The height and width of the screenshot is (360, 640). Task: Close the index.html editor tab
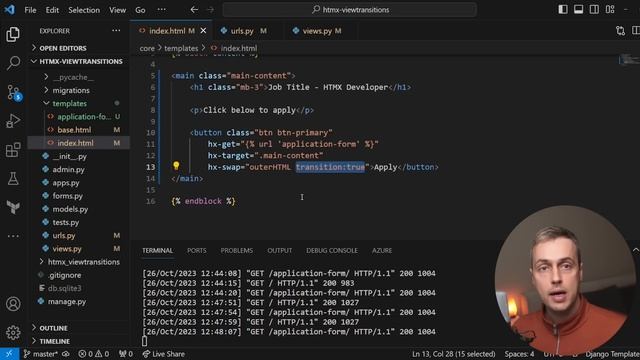click(203, 31)
